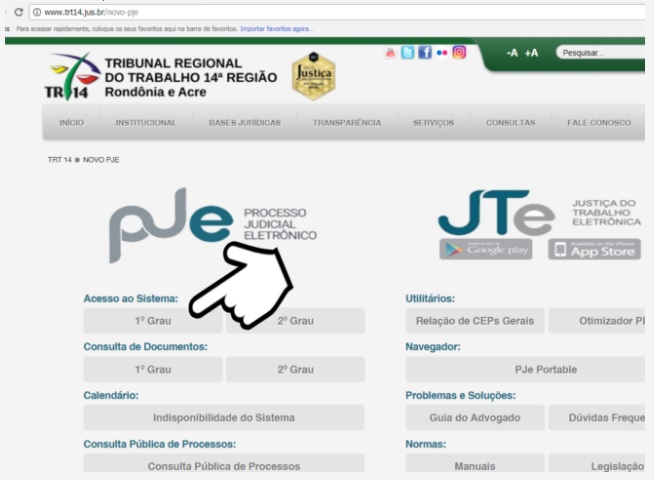Decrease font size with -A

(512, 53)
